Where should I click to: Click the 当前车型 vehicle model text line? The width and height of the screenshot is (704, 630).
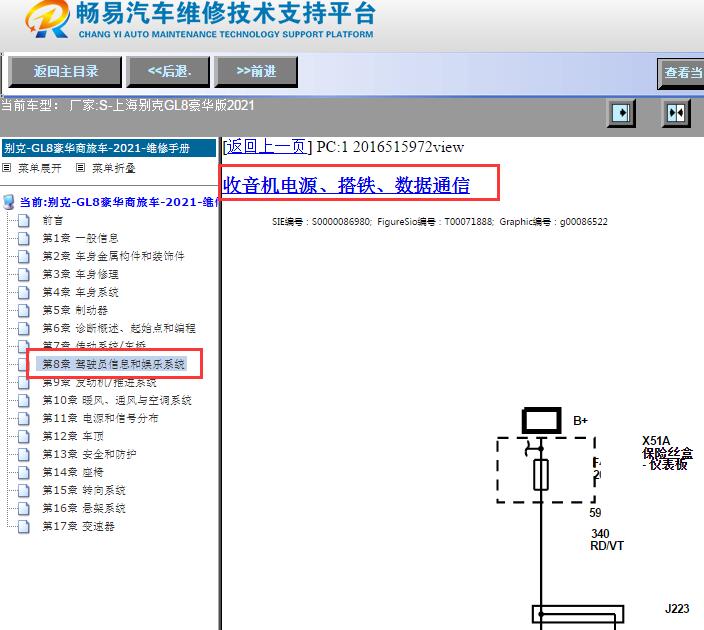click(128, 106)
